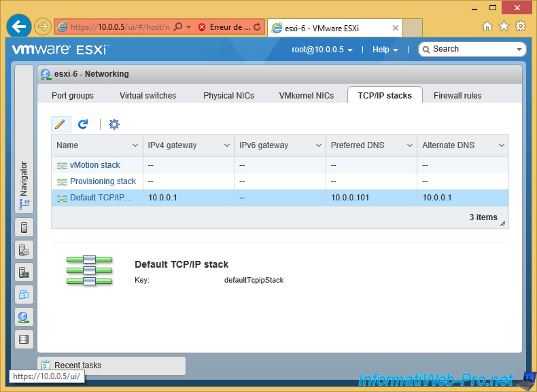Open Favorites star icon
Screen dimensions: 537x392
(504, 26)
